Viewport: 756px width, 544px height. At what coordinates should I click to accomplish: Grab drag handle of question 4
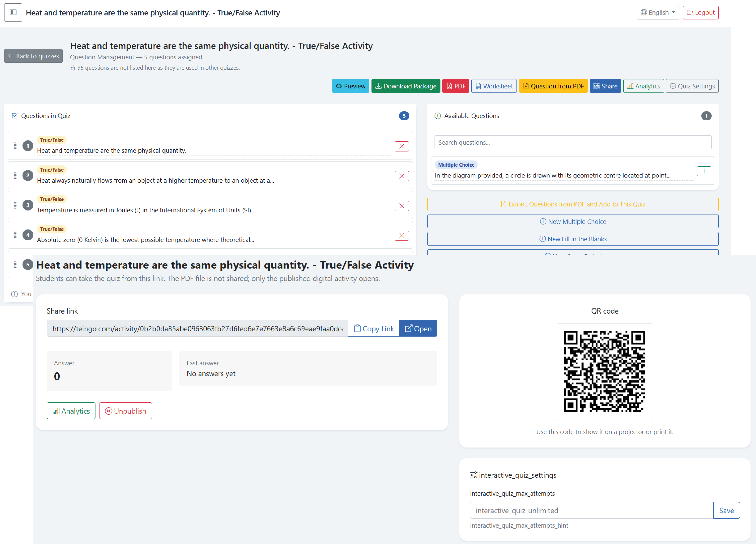[15, 235]
